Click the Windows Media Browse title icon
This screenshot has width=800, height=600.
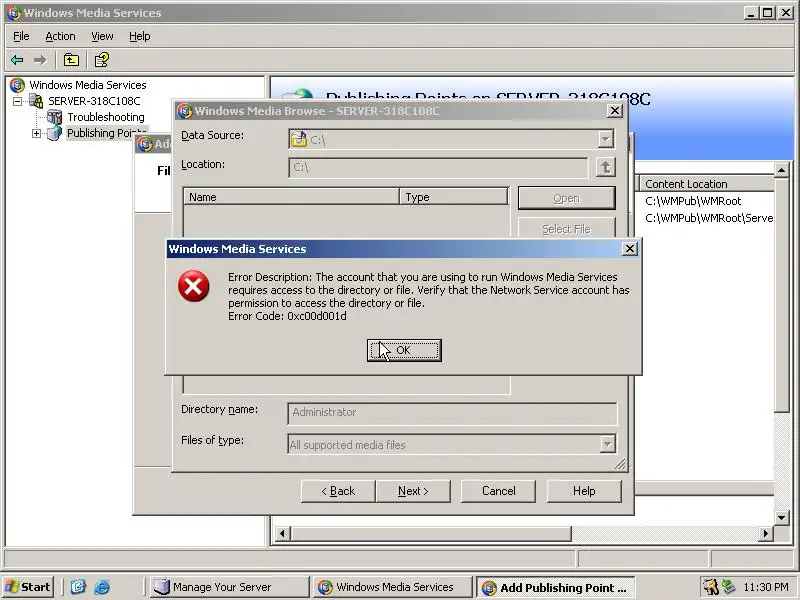(185, 111)
